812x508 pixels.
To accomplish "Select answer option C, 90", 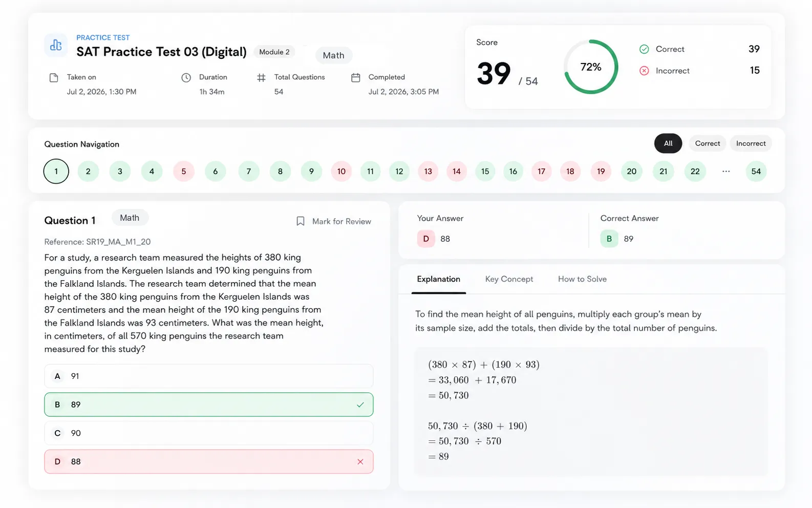I will click(209, 433).
